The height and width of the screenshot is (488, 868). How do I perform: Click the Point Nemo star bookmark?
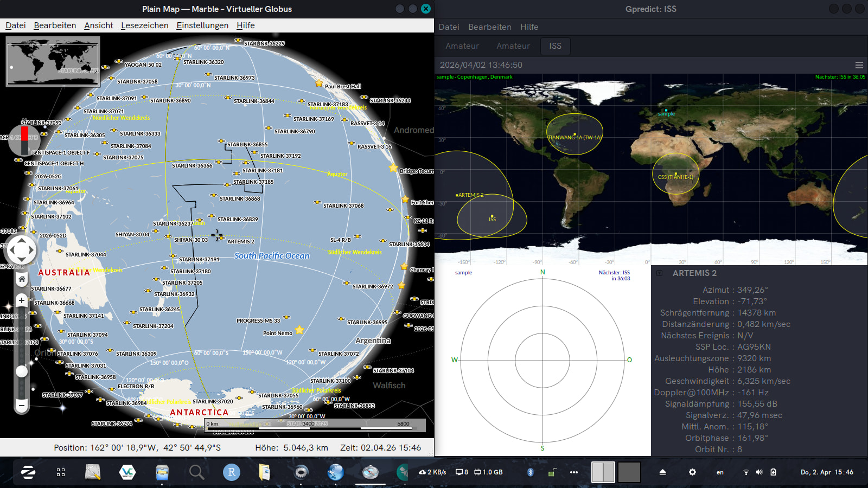point(299,330)
